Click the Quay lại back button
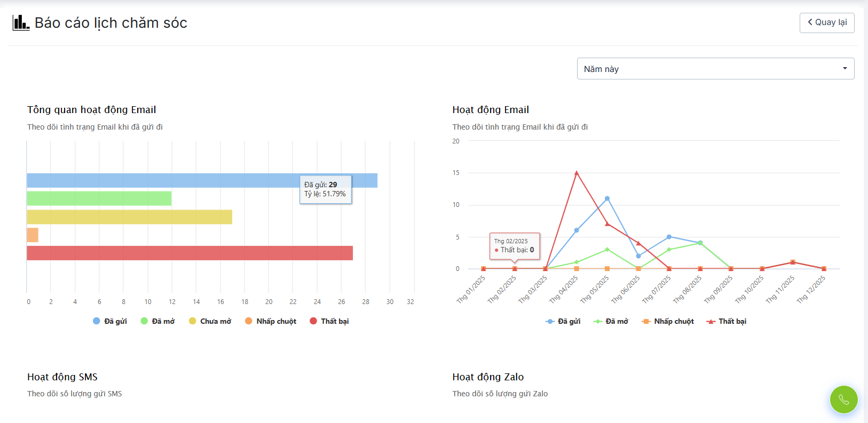868x423 pixels. click(826, 22)
